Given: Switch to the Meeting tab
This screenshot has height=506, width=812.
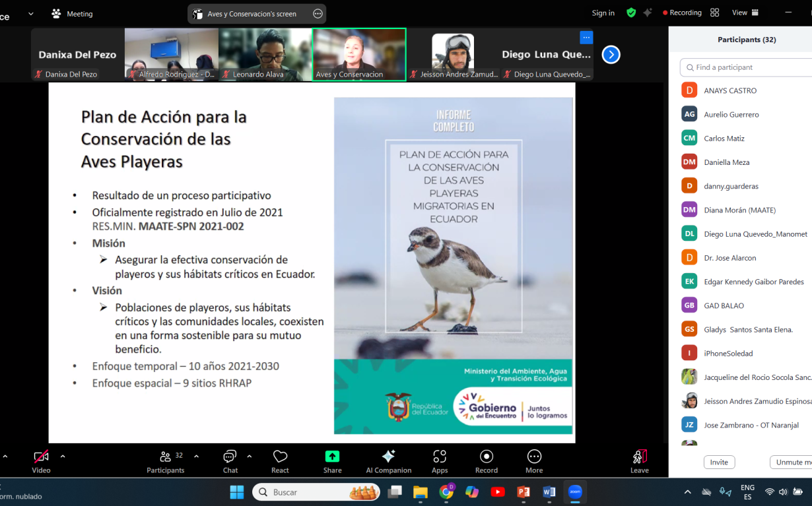Looking at the screenshot, I should point(71,13).
